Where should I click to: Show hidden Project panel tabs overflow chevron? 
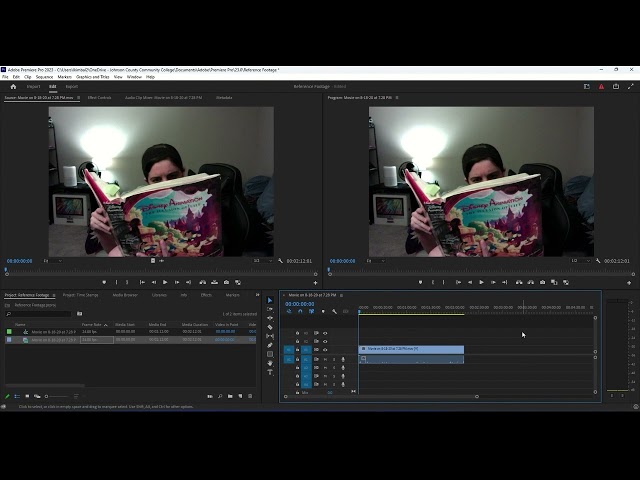click(x=258, y=295)
